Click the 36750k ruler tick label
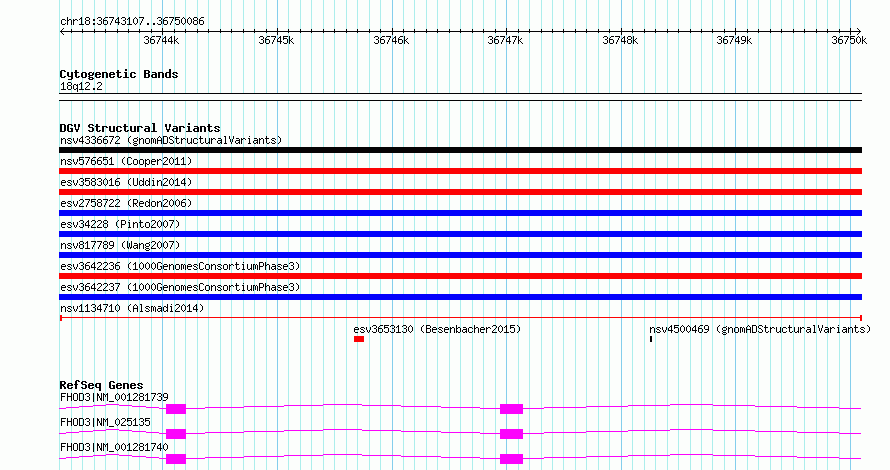The image size is (890, 470). (849, 40)
